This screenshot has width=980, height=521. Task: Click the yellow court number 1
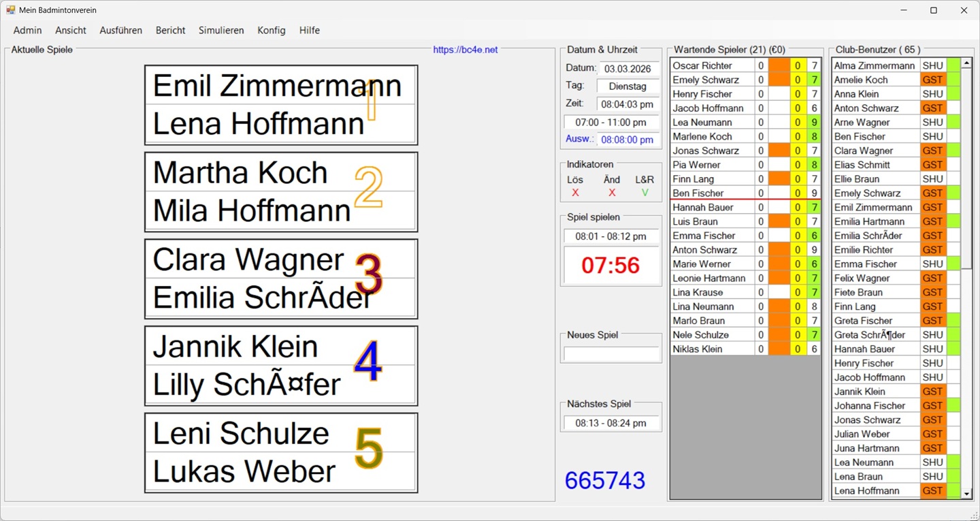coord(372,99)
